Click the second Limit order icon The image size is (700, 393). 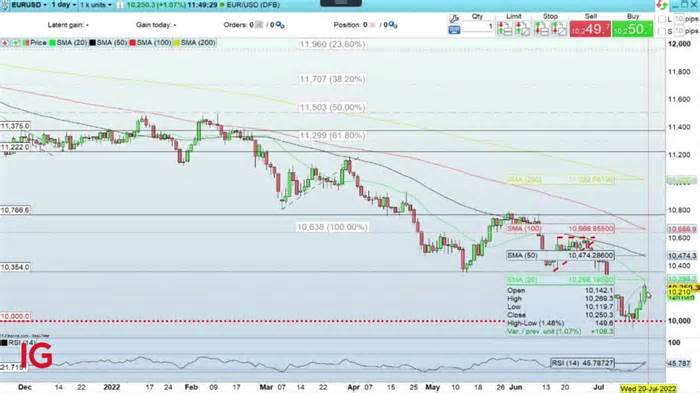(522, 29)
